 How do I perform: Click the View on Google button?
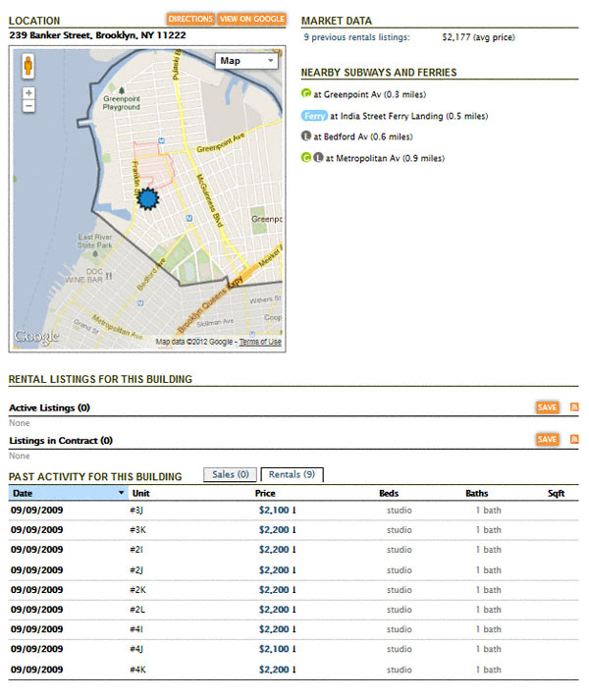click(251, 19)
